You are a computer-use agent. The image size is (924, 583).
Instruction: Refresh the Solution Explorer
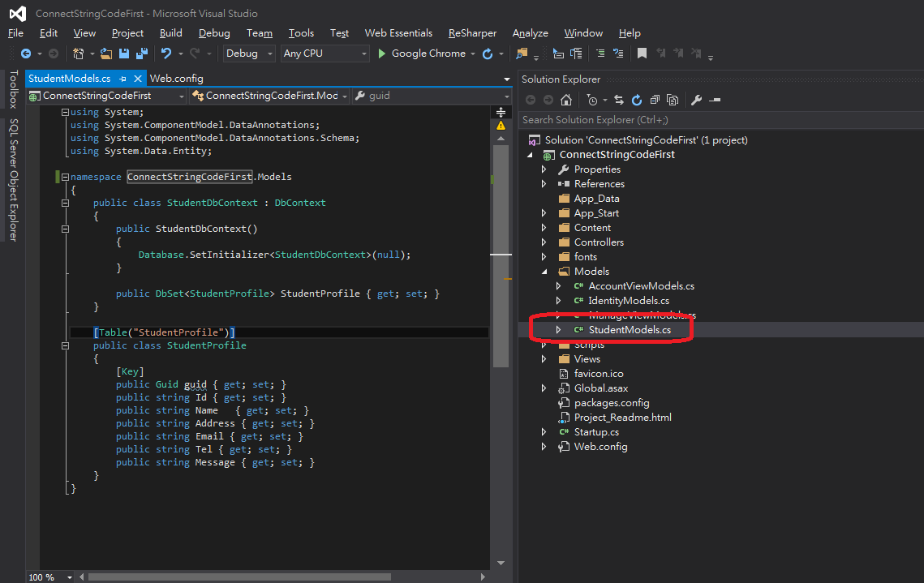637,100
